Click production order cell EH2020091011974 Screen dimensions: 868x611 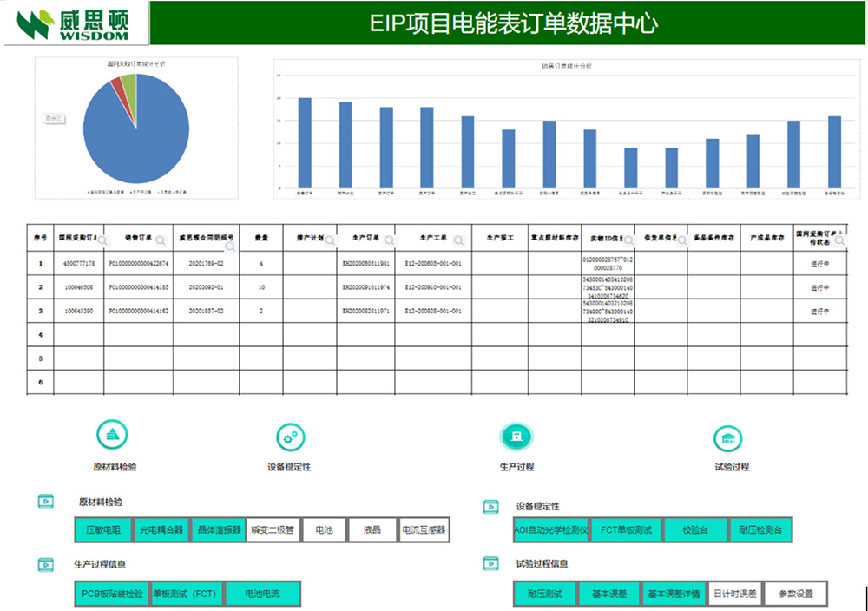point(366,287)
